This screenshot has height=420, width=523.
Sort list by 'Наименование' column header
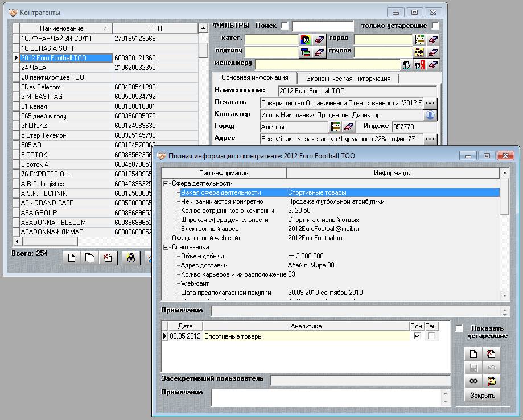(65, 28)
